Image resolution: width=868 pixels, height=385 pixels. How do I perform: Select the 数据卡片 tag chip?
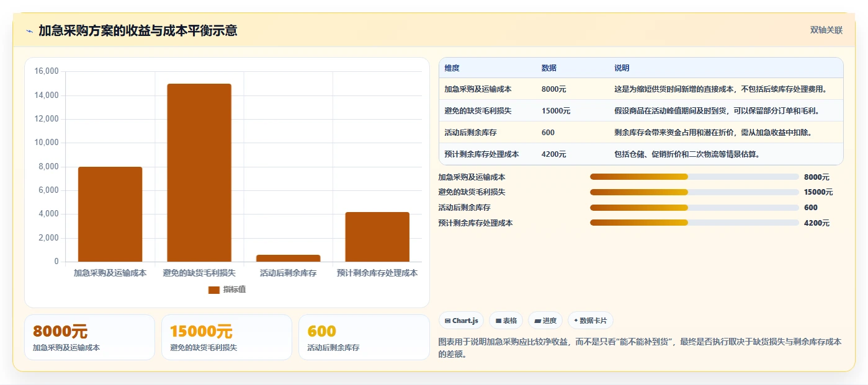coord(590,321)
